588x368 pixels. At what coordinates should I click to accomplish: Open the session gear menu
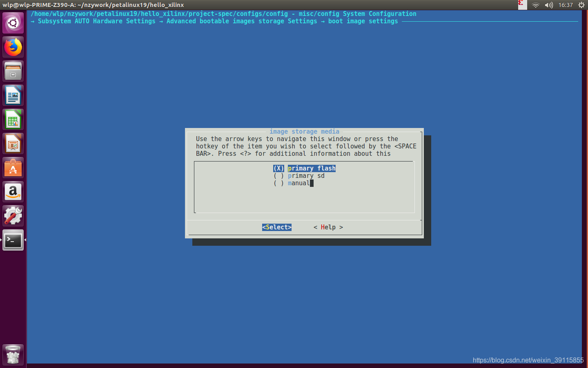click(x=581, y=5)
